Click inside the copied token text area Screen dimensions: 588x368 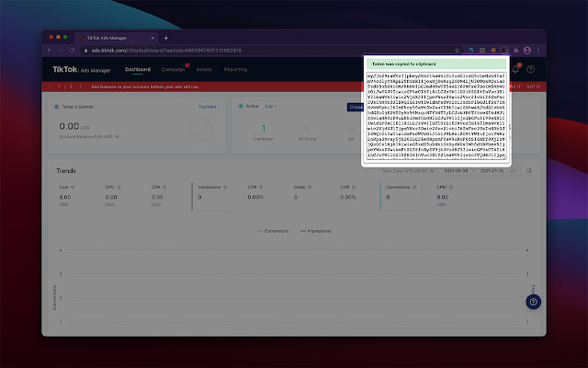point(436,116)
